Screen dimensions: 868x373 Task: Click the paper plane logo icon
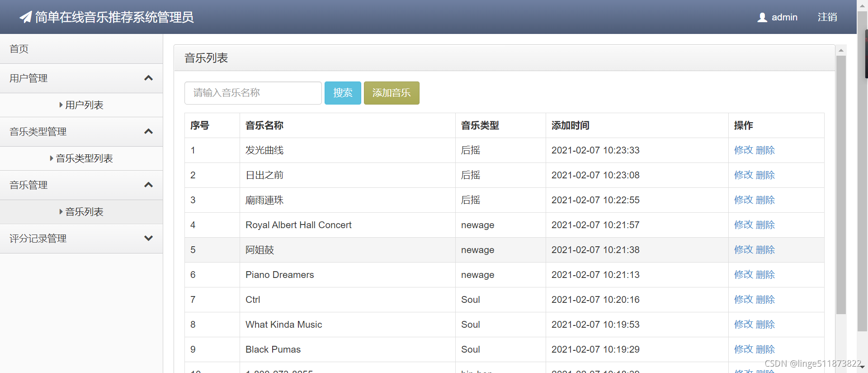26,17
